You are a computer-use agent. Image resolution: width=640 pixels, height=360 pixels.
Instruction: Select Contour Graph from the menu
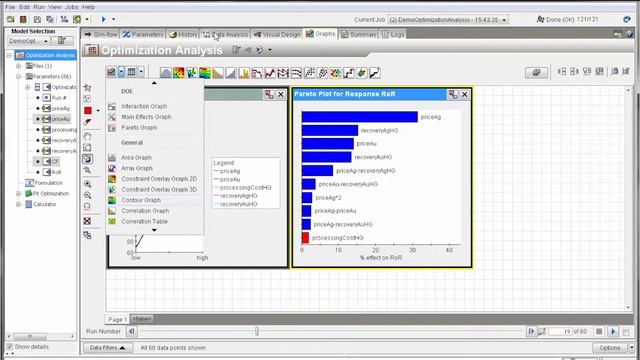click(141, 200)
